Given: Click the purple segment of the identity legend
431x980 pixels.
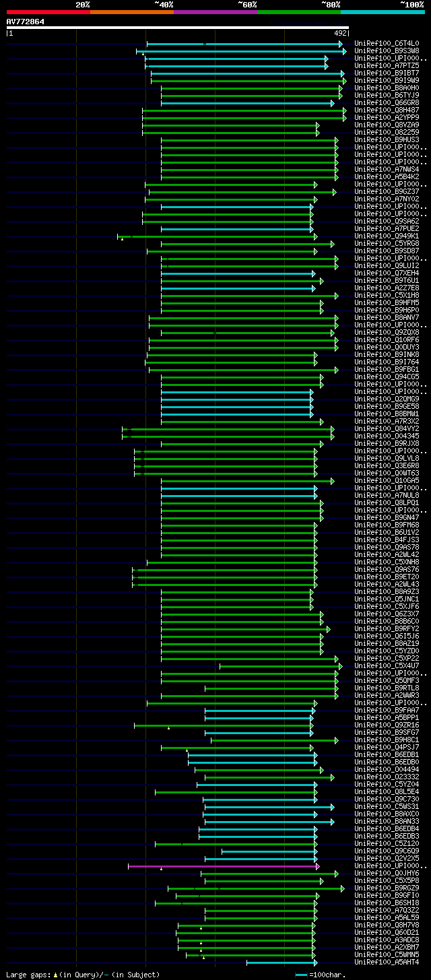Looking at the screenshot, I should click(x=215, y=12).
